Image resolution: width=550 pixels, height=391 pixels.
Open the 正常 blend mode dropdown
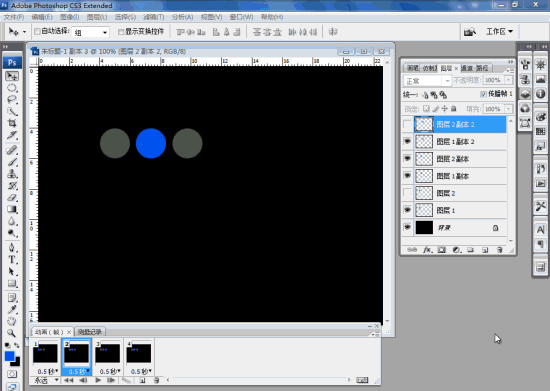pos(427,81)
